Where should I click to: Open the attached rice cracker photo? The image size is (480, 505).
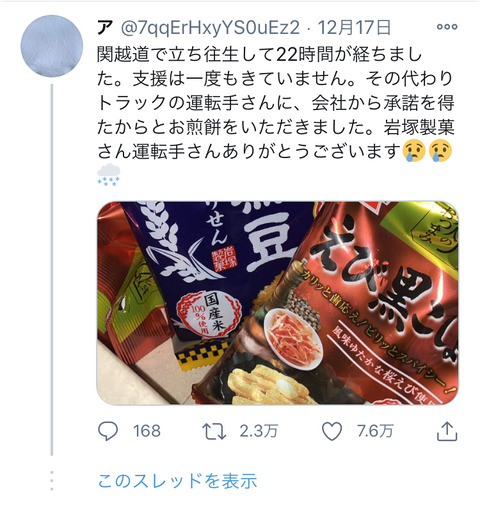coord(277,303)
